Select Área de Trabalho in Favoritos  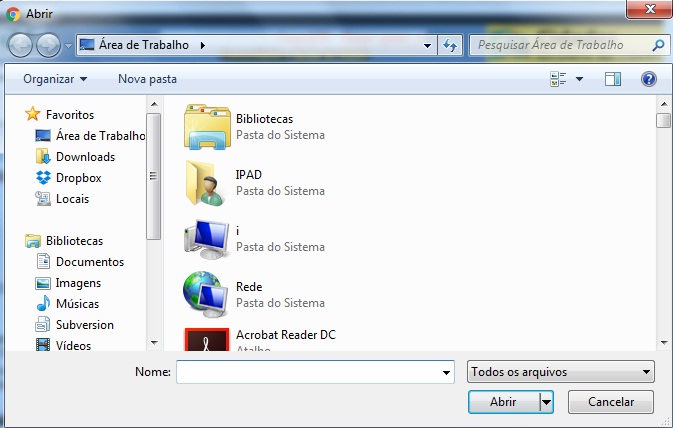[100, 136]
